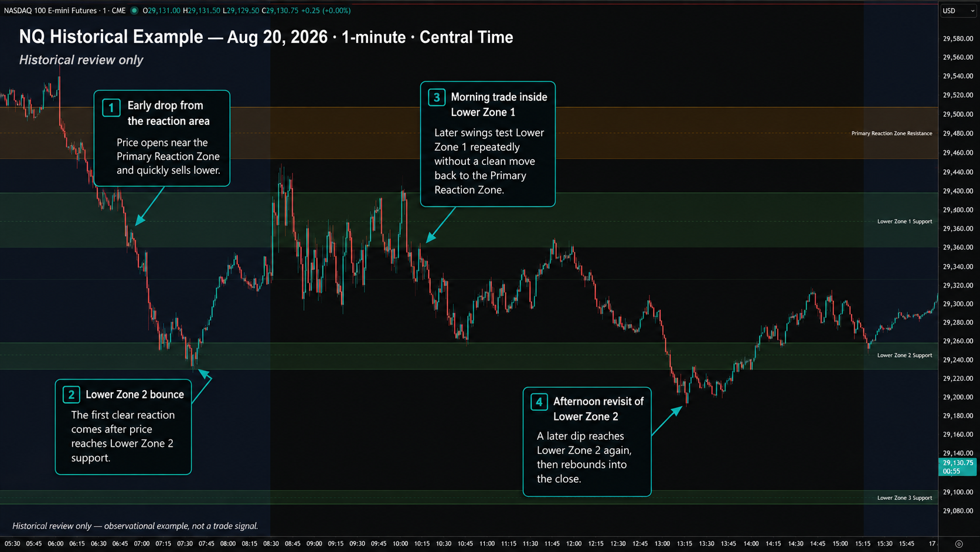Click the 29,480.00 price axis label

pos(958,134)
